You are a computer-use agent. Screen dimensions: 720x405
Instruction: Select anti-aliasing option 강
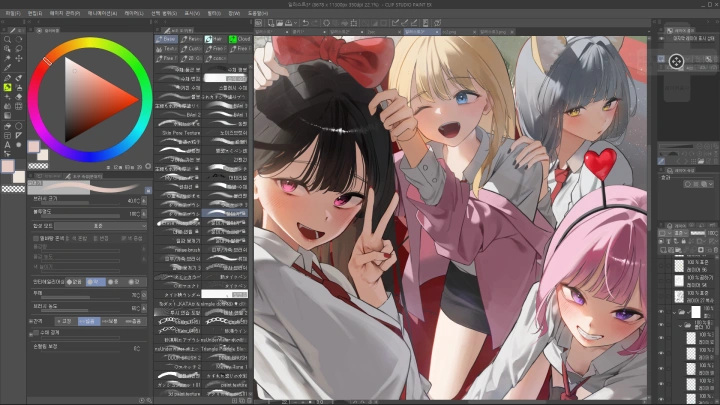pyautogui.click(x=135, y=281)
